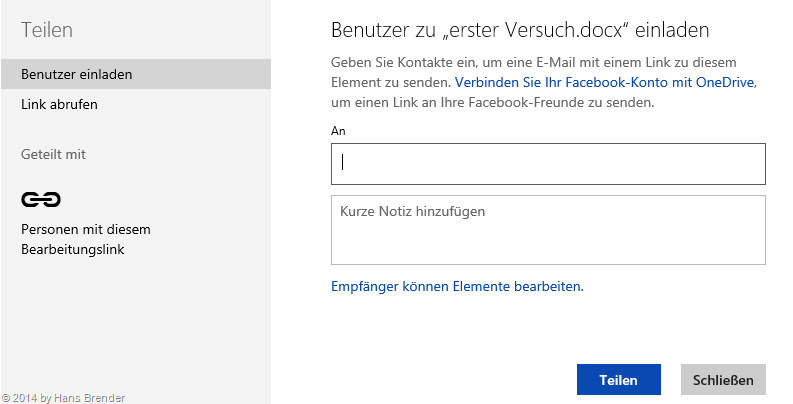793x404 pixels.
Task: Click the "An" recipient input field
Action: tap(548, 164)
